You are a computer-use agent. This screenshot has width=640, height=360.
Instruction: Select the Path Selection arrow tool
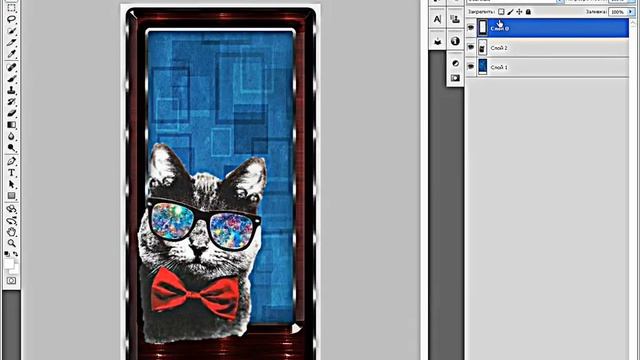point(11,184)
